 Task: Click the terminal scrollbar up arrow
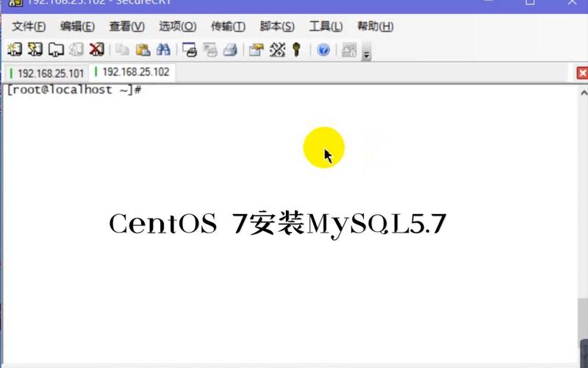(x=584, y=93)
